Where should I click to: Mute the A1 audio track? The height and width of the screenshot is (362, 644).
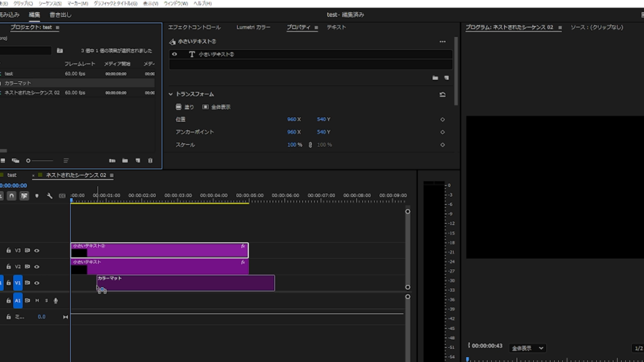[37, 301]
